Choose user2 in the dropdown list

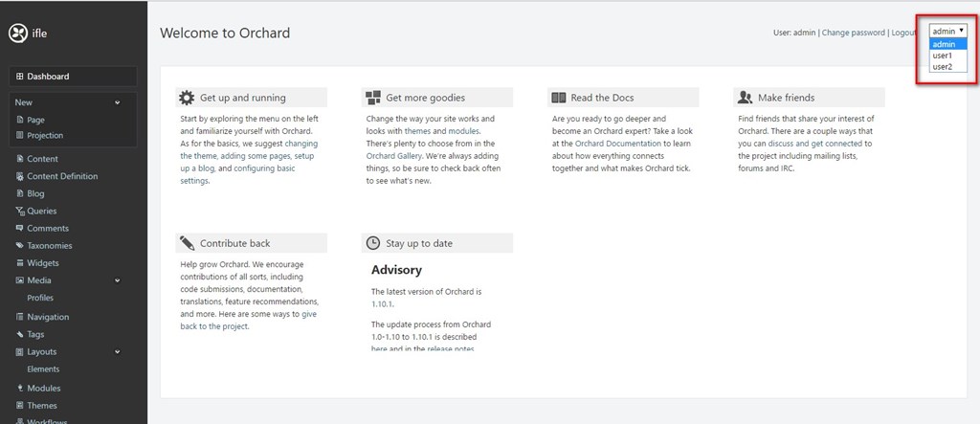click(942, 67)
